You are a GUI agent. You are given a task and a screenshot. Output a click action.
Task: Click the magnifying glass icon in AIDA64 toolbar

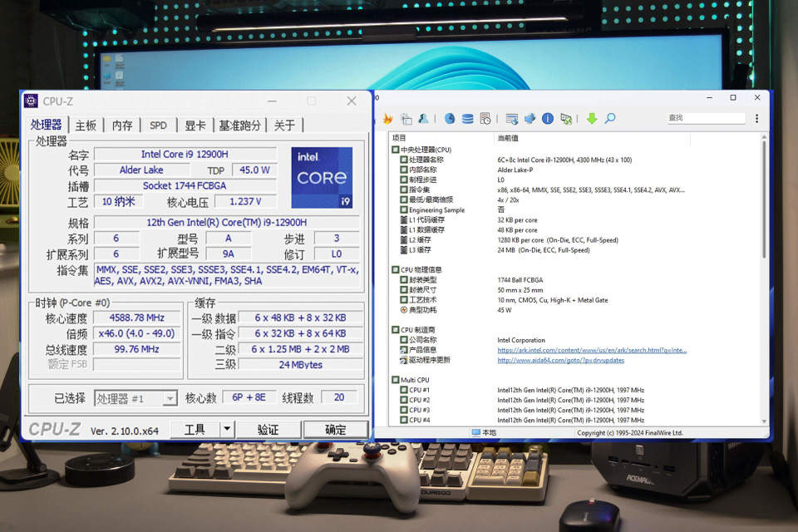[x=609, y=119]
